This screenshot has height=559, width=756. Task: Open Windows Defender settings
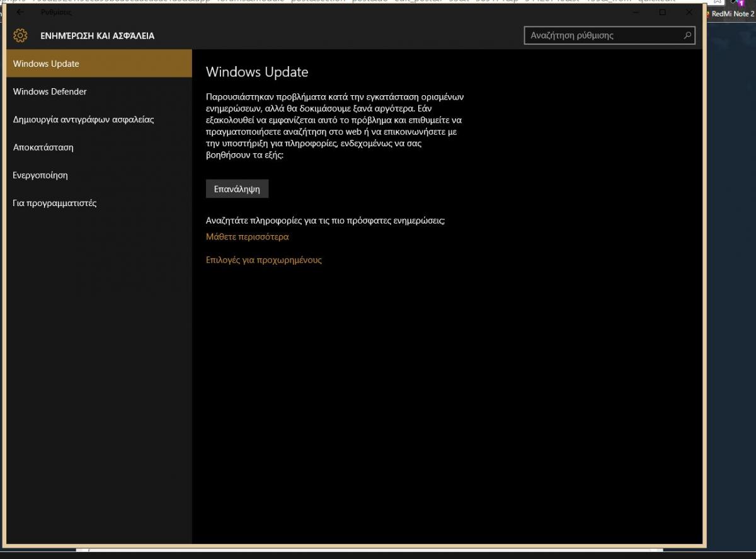pos(99,91)
